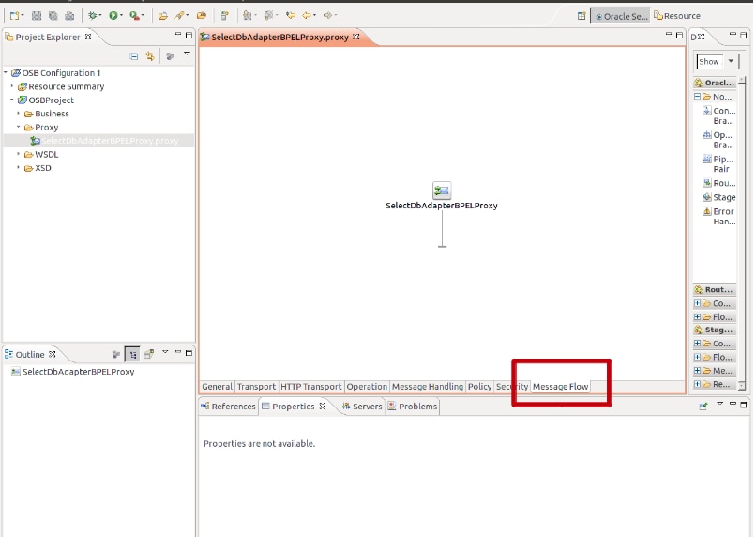Open the Properties view menu arrow
756x537 pixels.
[719, 404]
